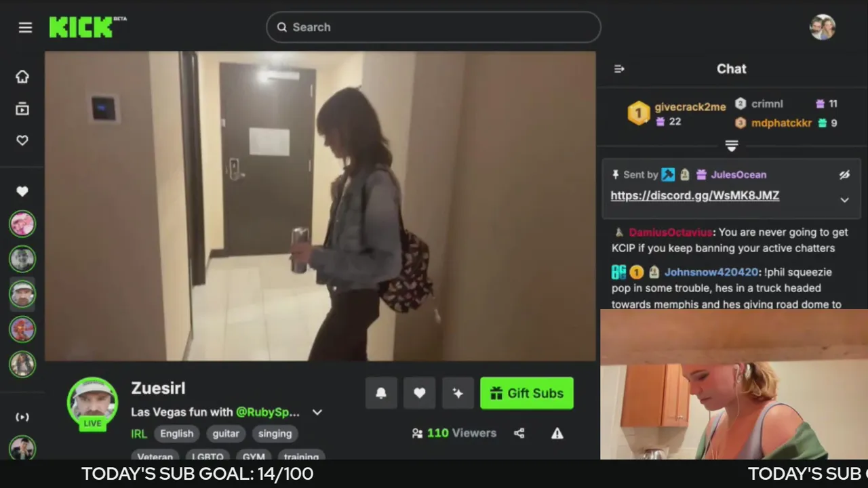Image resolution: width=868 pixels, height=488 pixels.
Task: Collapse chat using the icon left of Chat
Action: tap(619, 68)
